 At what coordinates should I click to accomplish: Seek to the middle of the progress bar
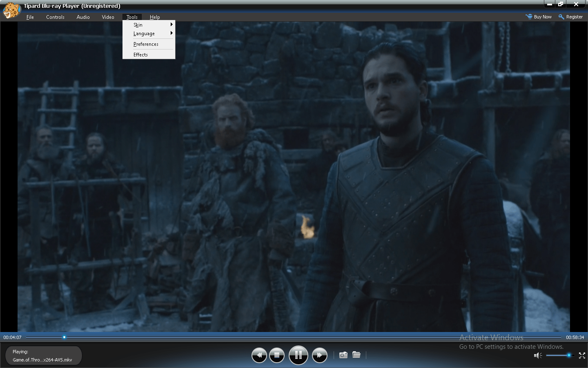point(294,337)
